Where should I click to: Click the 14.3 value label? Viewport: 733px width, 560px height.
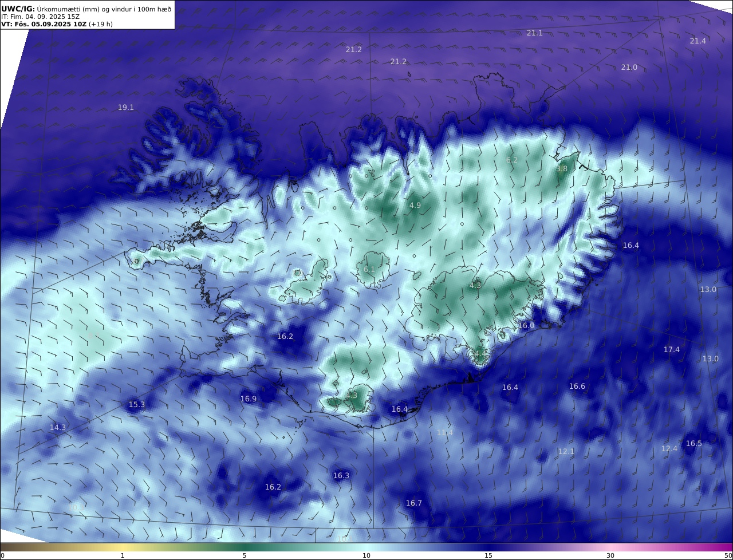(57, 428)
